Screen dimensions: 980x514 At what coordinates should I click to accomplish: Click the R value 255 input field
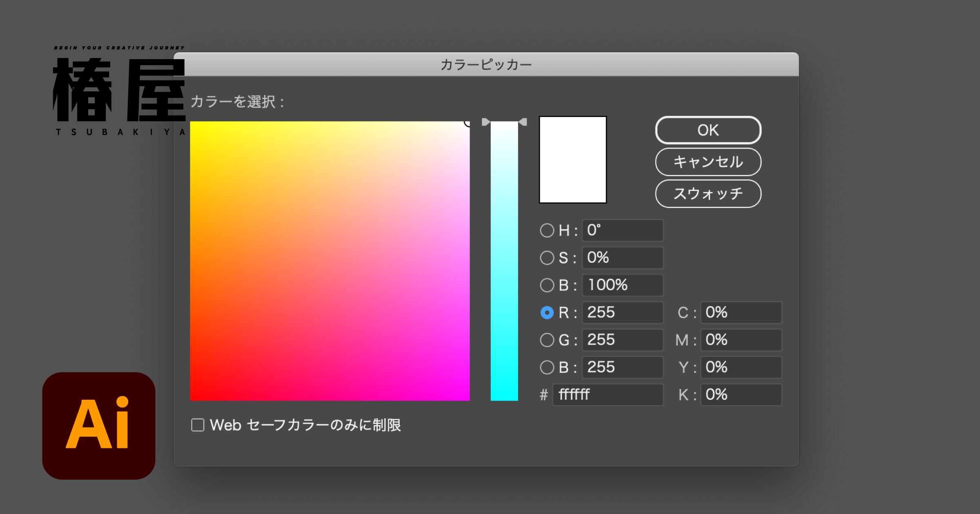[x=622, y=312]
